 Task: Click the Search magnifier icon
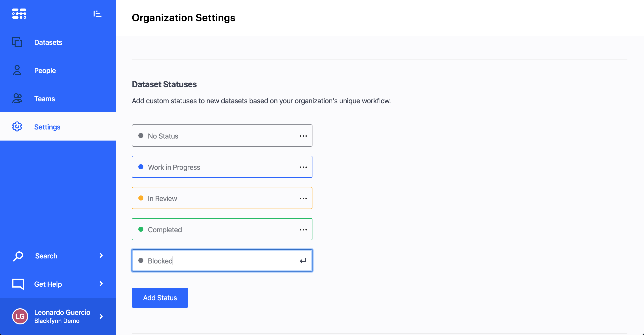click(18, 256)
